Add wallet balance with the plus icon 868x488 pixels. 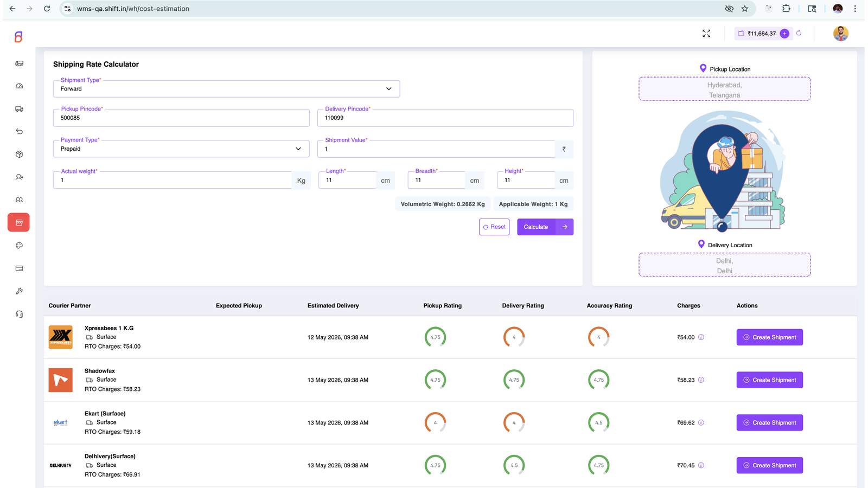784,34
